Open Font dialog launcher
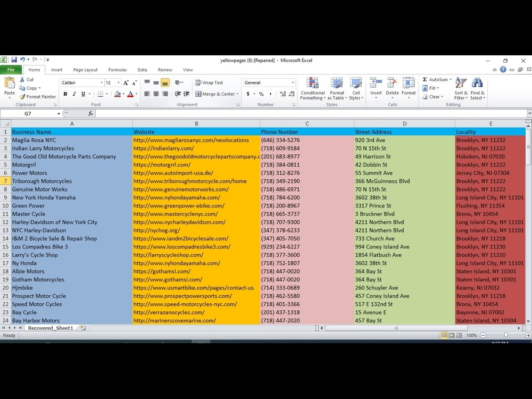Screen dimensions: 532x399 (137, 105)
